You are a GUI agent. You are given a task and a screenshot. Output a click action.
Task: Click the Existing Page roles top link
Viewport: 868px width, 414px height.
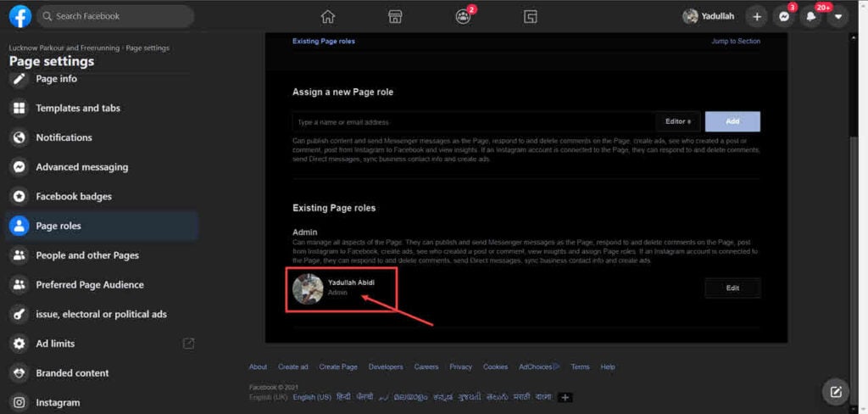pos(323,41)
